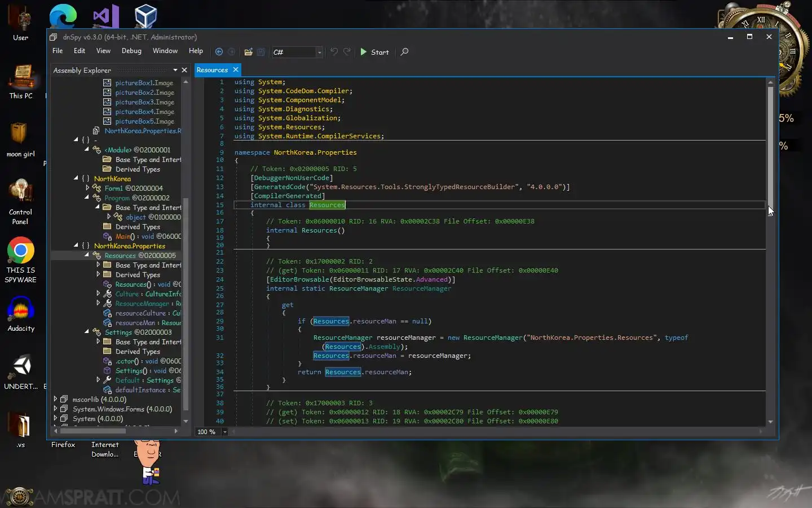This screenshot has width=812, height=508.
Task: Click the ResourceManager type link on line 31
Action: (x=343, y=338)
